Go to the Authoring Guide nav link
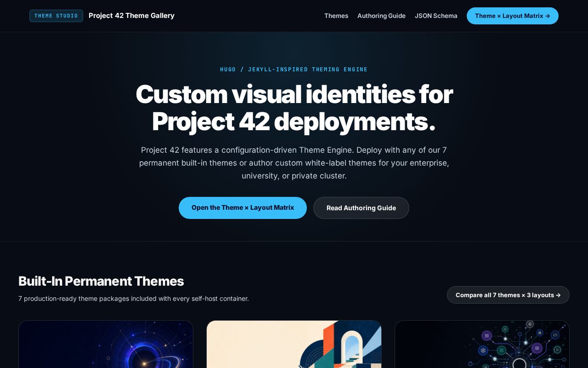 (381, 16)
